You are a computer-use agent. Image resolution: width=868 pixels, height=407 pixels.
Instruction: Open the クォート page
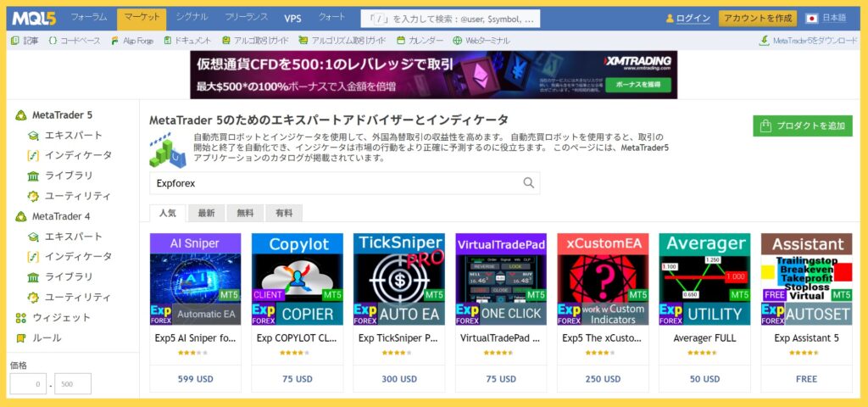[331, 17]
